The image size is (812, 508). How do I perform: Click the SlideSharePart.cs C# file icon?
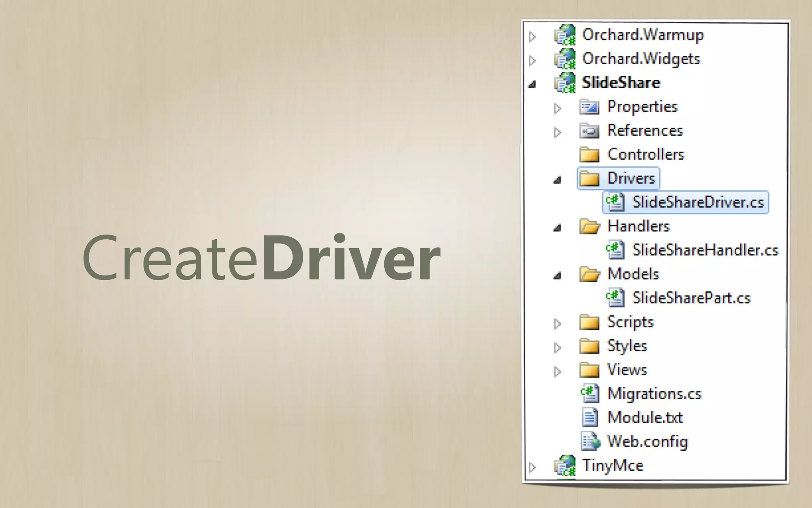coord(615,298)
